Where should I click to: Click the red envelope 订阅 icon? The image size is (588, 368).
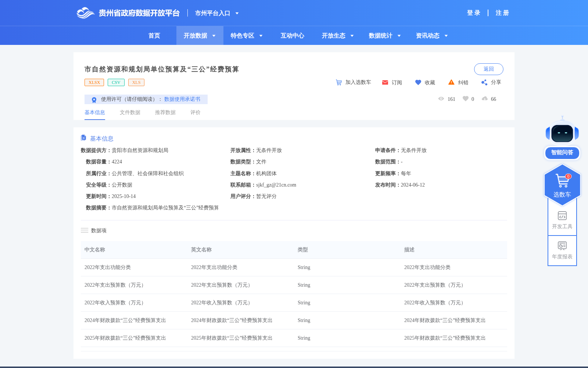point(385,82)
